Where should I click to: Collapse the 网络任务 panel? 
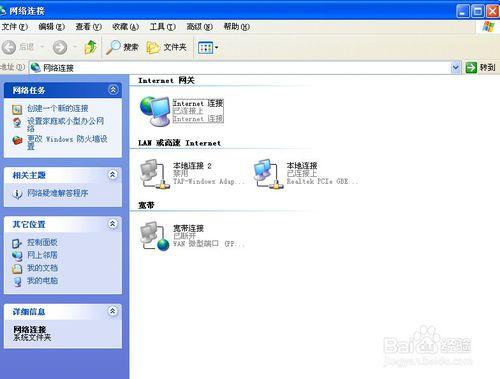(x=113, y=90)
